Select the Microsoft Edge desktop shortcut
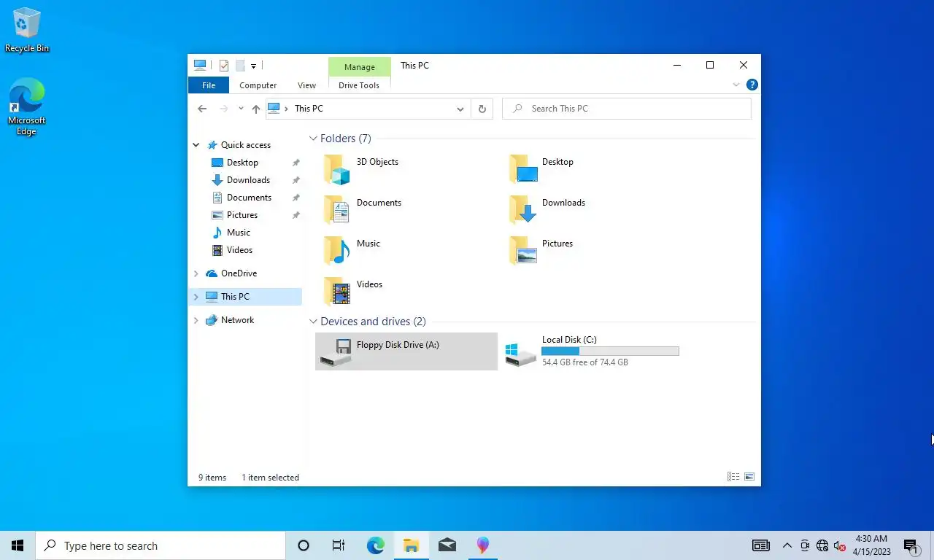This screenshot has height=560, width=934. [27, 107]
